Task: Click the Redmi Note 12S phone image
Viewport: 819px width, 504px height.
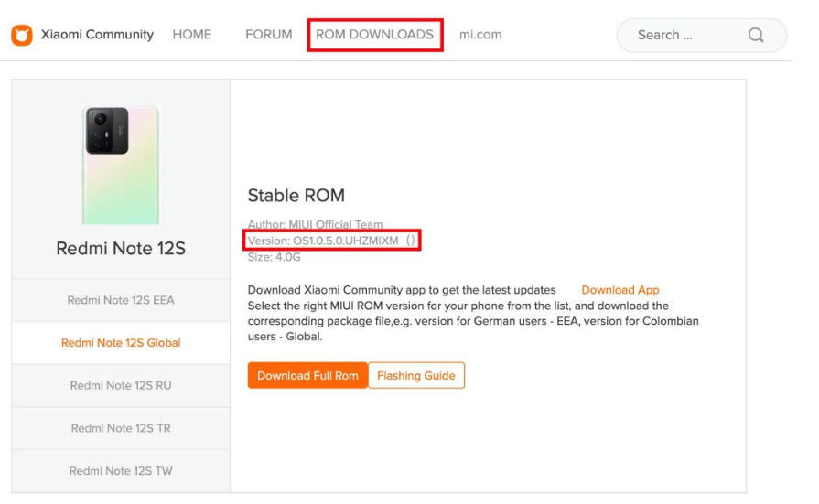Action: pos(121,165)
